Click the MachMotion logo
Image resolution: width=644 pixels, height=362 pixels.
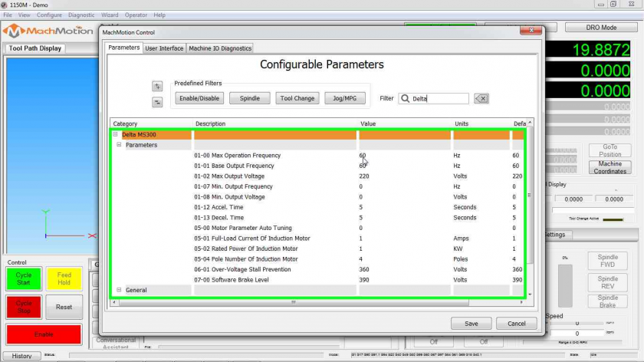coord(48,31)
